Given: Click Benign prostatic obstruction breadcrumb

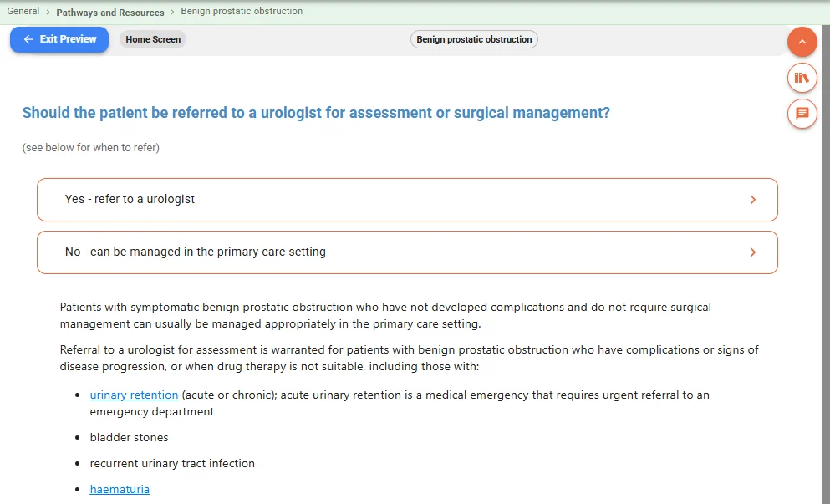Looking at the screenshot, I should point(242,11).
